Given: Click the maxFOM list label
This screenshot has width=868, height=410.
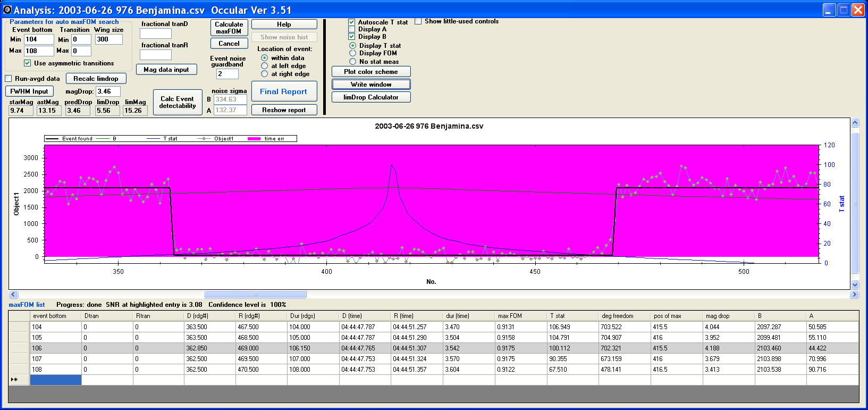Looking at the screenshot, I should (x=27, y=305).
